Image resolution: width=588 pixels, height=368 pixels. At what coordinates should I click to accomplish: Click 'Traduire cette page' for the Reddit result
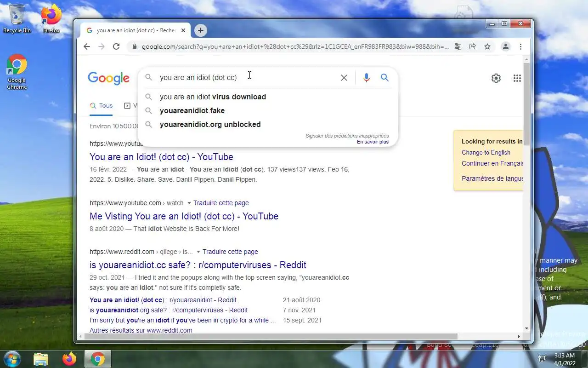tap(230, 252)
